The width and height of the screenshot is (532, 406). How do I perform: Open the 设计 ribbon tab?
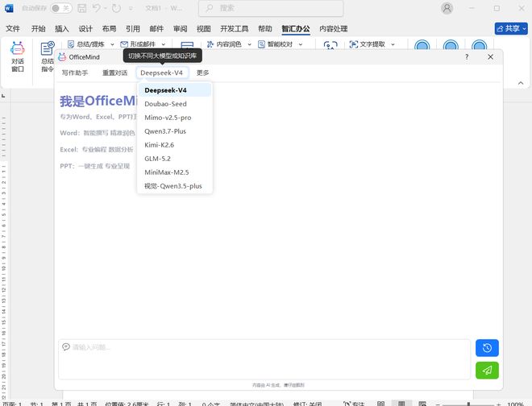click(x=85, y=29)
